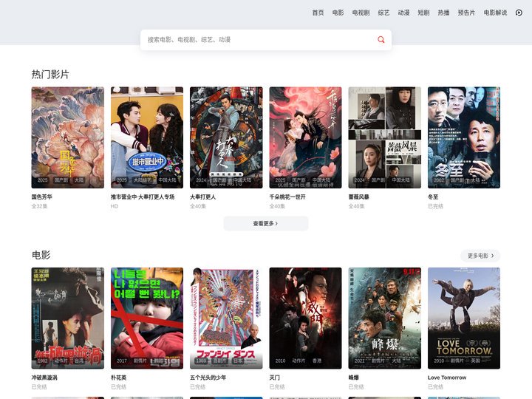Viewport: 532px width, 399px height.
Task: Open the 电视剧 navigation item
Action: click(x=361, y=13)
